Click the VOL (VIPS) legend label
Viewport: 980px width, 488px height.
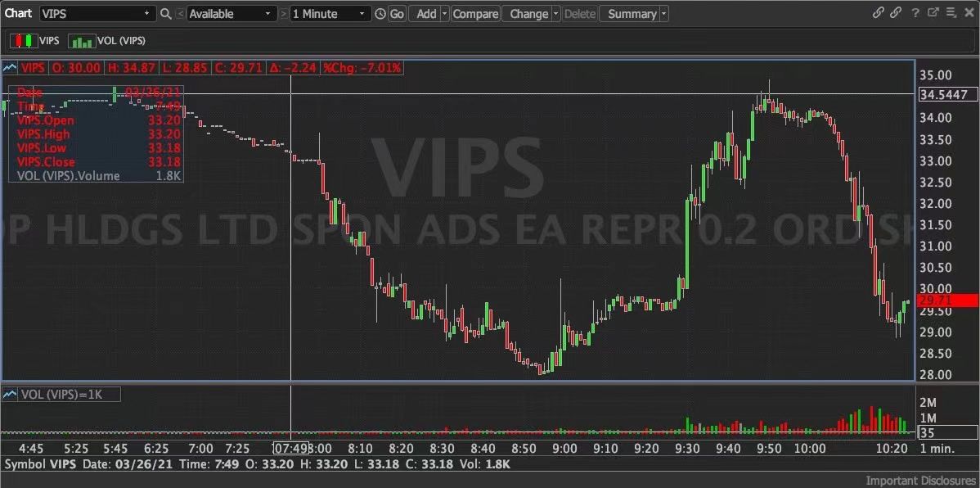[x=122, y=41]
